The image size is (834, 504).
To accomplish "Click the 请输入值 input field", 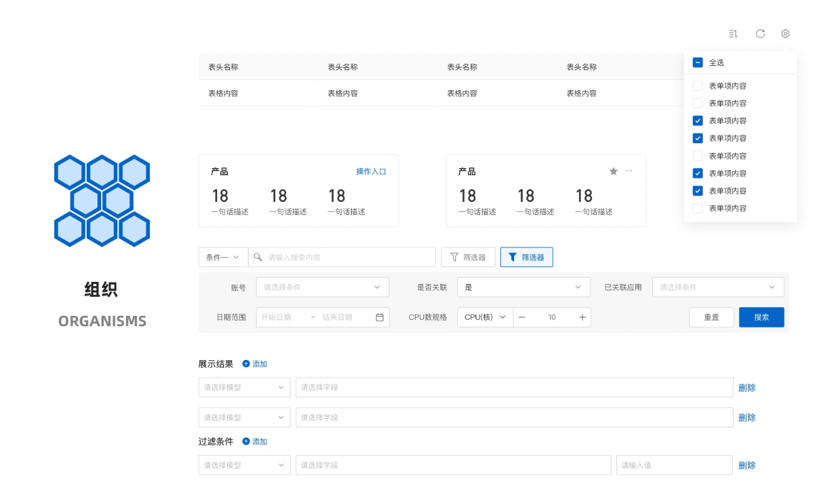I will point(674,466).
